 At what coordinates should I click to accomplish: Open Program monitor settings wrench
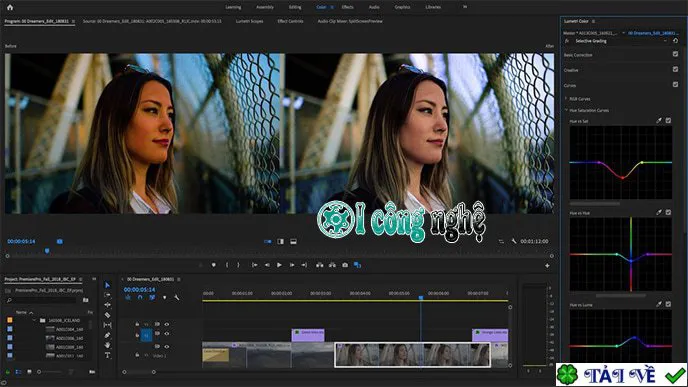click(x=514, y=241)
